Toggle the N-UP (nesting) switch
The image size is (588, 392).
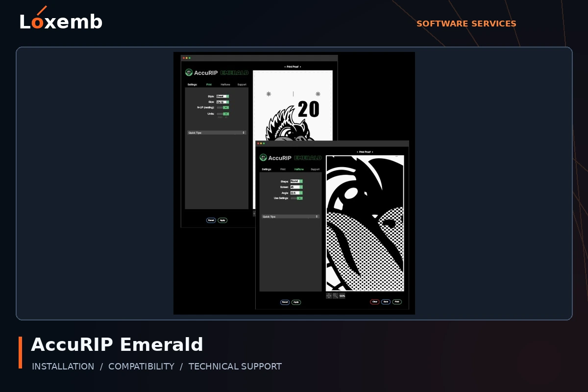pos(223,107)
